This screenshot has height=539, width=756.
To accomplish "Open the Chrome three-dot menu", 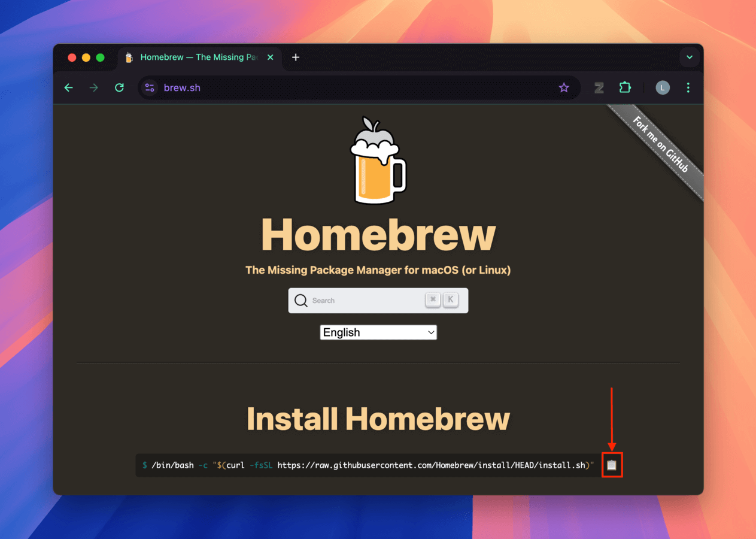I will 688,87.
